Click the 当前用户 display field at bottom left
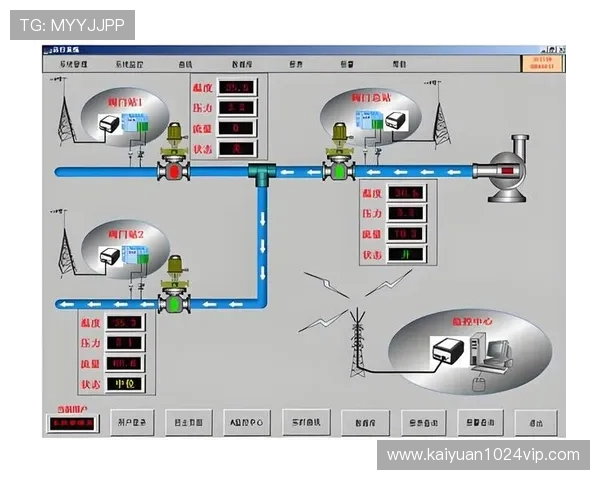 (x=72, y=424)
